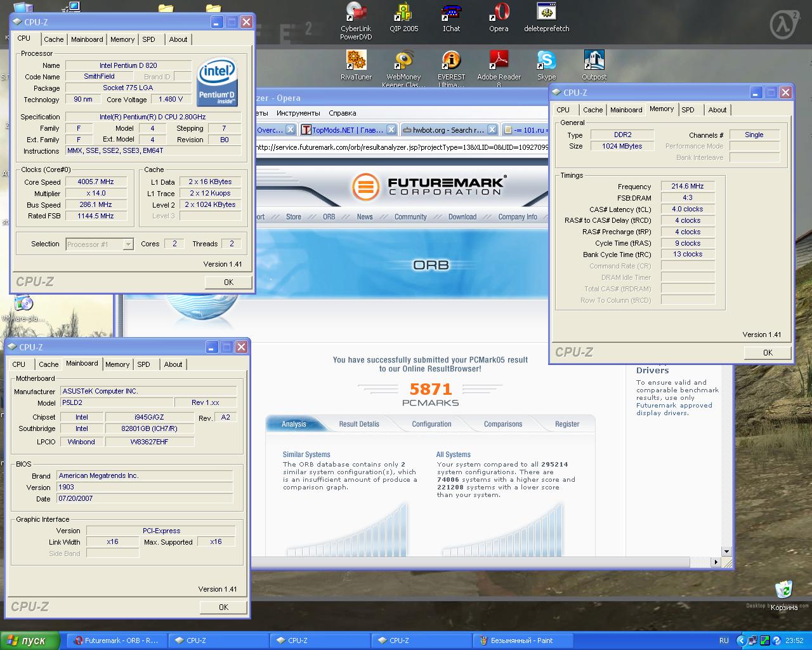Open Company Info link on Futuremark site

click(x=518, y=217)
